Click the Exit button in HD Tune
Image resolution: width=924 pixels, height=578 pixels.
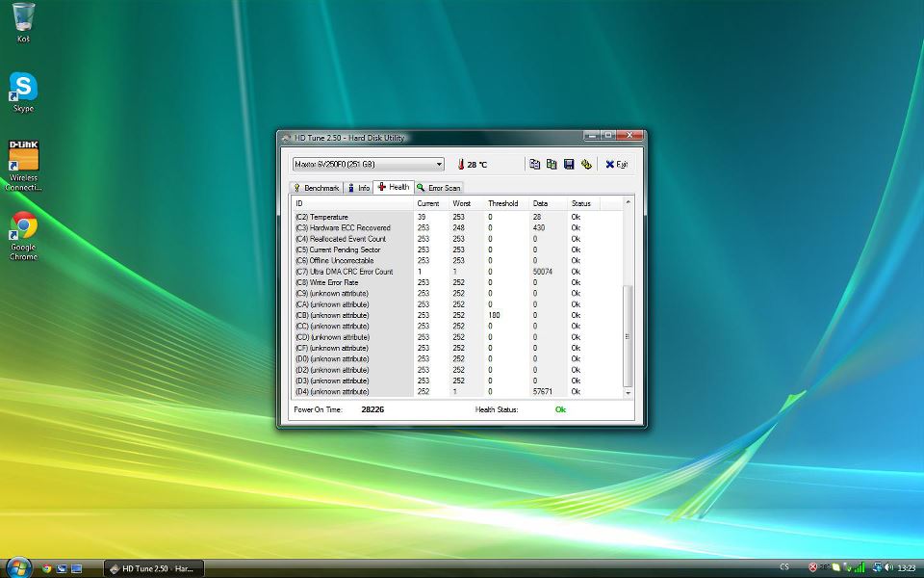[x=616, y=164]
